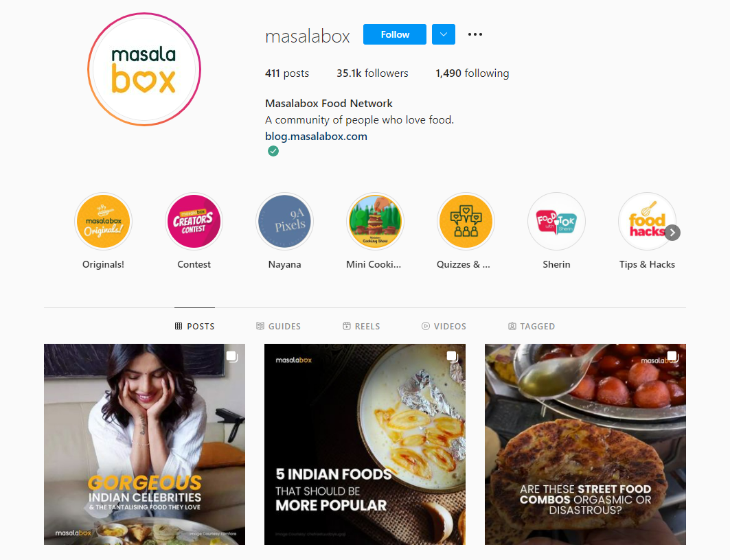This screenshot has width=730, height=560.
Task: Open the Videos tab
Action: click(x=444, y=326)
